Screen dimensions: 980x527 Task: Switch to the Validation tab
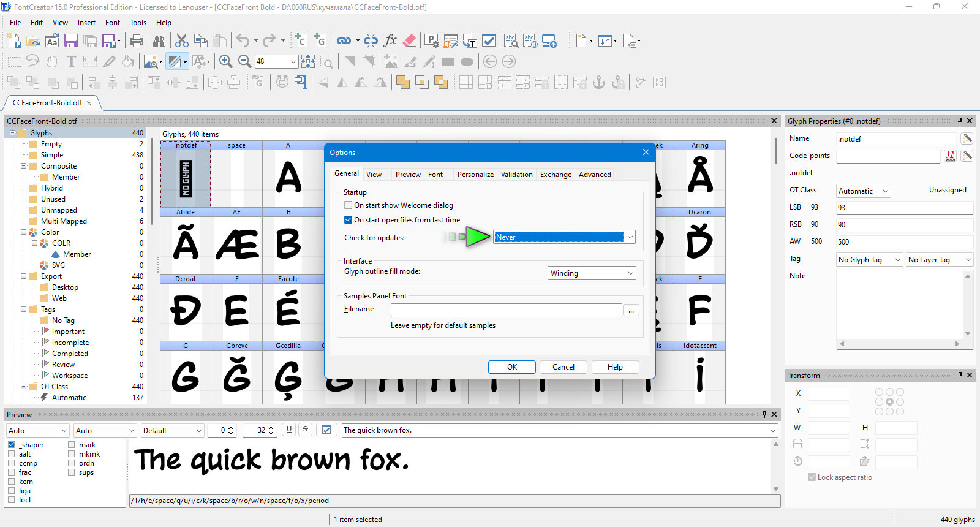pyautogui.click(x=516, y=175)
